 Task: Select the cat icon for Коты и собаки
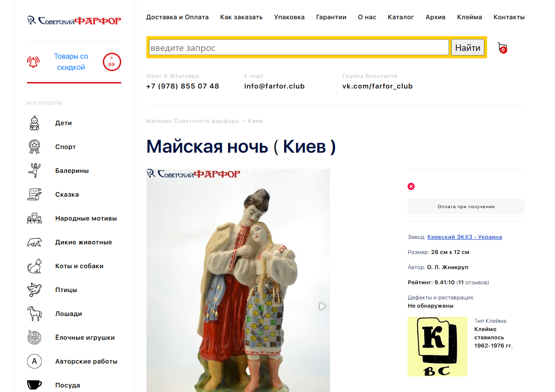click(x=34, y=266)
